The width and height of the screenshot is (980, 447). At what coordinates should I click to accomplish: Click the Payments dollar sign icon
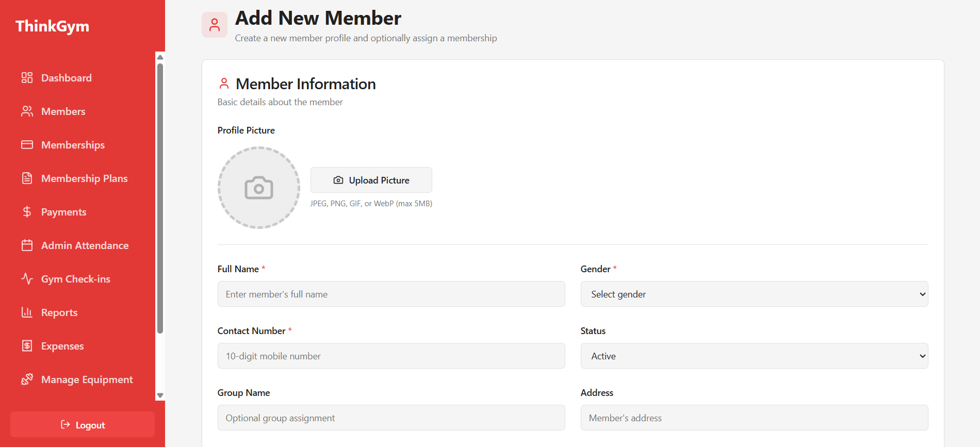pos(27,212)
